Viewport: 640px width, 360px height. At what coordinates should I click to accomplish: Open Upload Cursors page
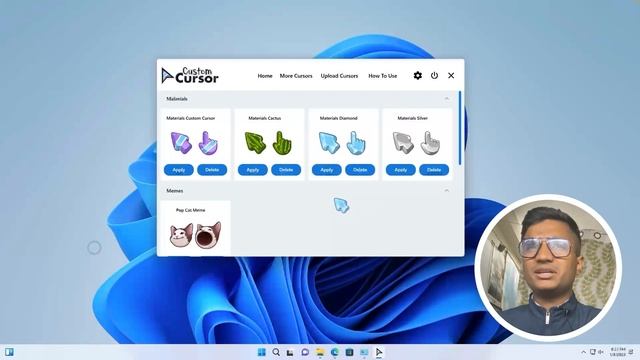[339, 76]
